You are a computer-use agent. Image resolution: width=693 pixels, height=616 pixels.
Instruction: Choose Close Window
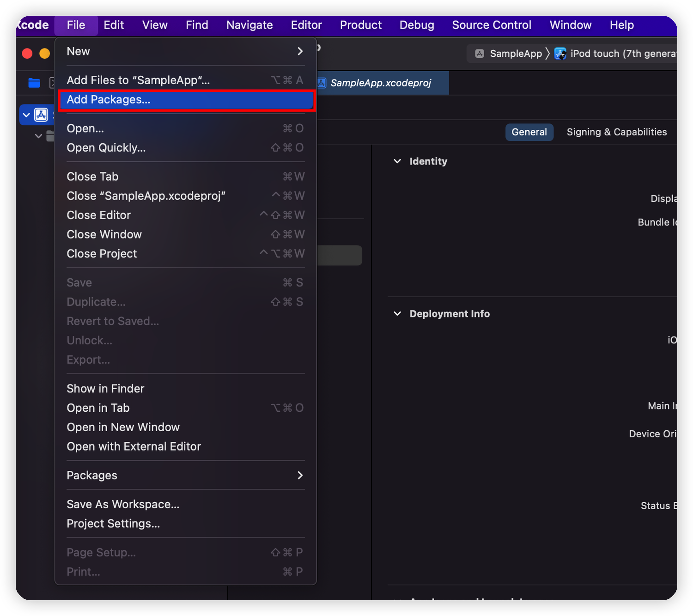pyautogui.click(x=186, y=235)
